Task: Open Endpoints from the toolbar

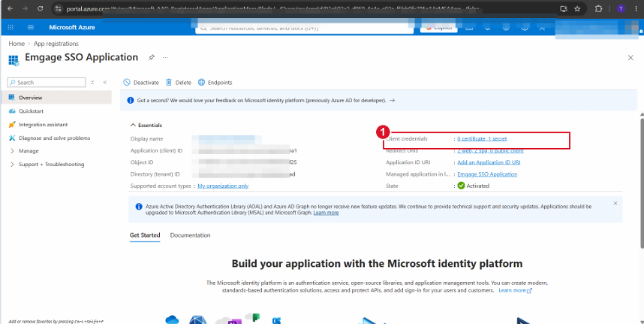Action: (x=215, y=83)
